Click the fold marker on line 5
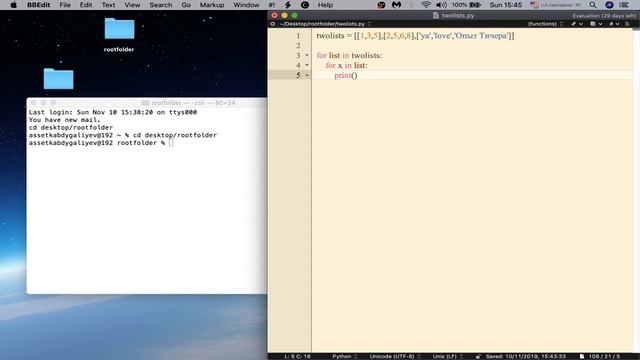640x360 pixels. tap(307, 75)
